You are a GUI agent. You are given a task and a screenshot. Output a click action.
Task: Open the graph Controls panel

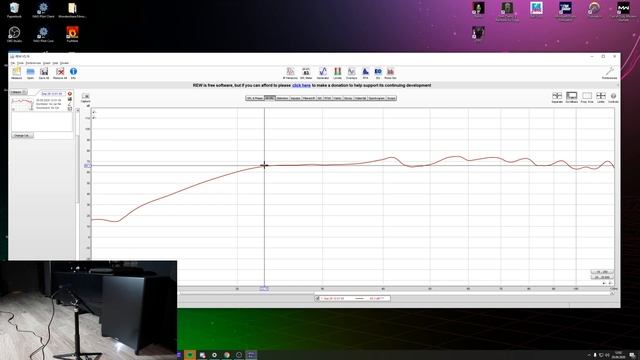(613, 98)
